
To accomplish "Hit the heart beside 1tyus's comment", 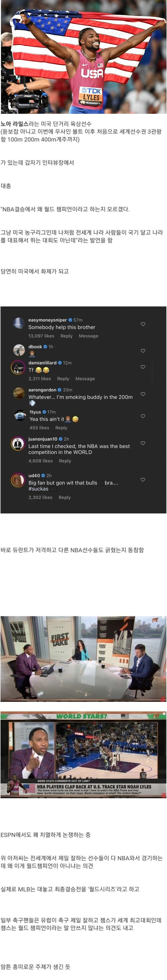I will pyautogui.click(x=143, y=416).
